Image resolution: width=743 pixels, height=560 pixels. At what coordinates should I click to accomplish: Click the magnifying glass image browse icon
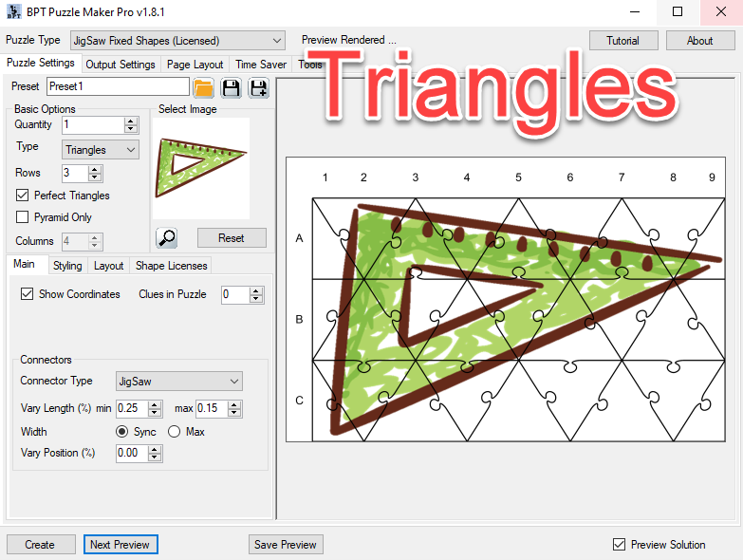[x=166, y=238]
